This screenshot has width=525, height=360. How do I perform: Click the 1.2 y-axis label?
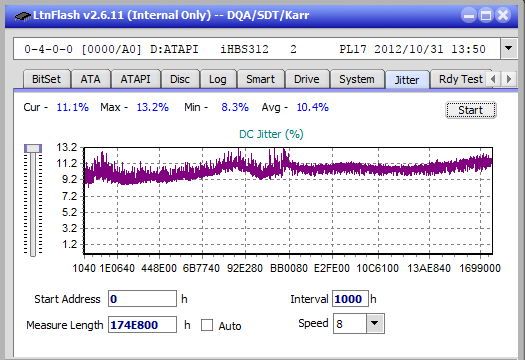point(70,244)
